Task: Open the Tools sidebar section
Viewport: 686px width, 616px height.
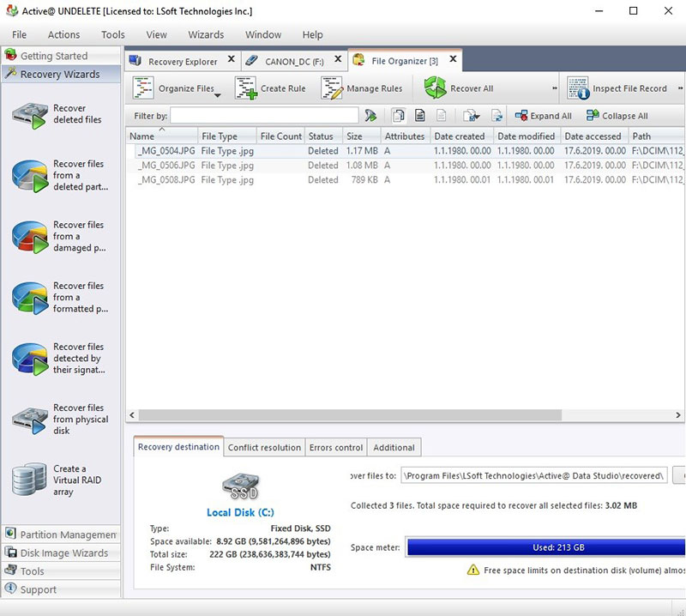Action: click(61, 571)
